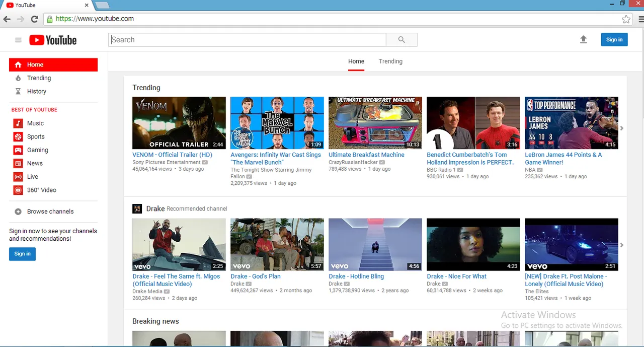
Task: Click the History hourglass icon
Action: point(18,91)
